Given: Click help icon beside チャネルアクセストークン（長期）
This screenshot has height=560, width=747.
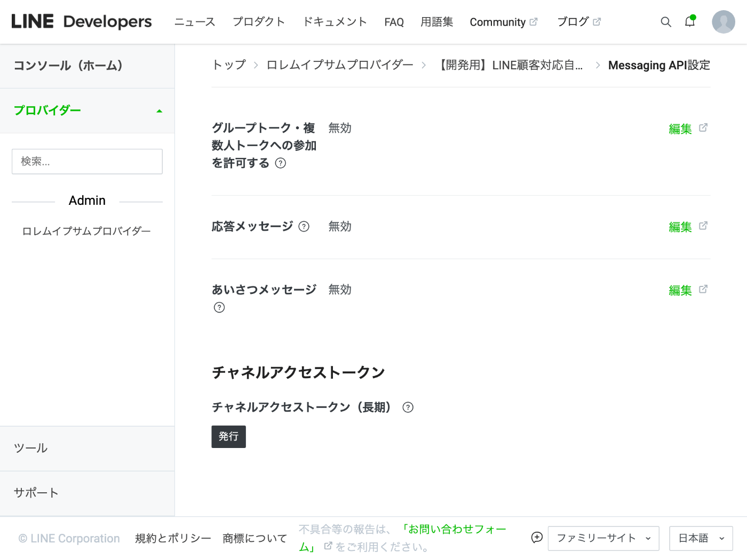Looking at the screenshot, I should tap(408, 407).
